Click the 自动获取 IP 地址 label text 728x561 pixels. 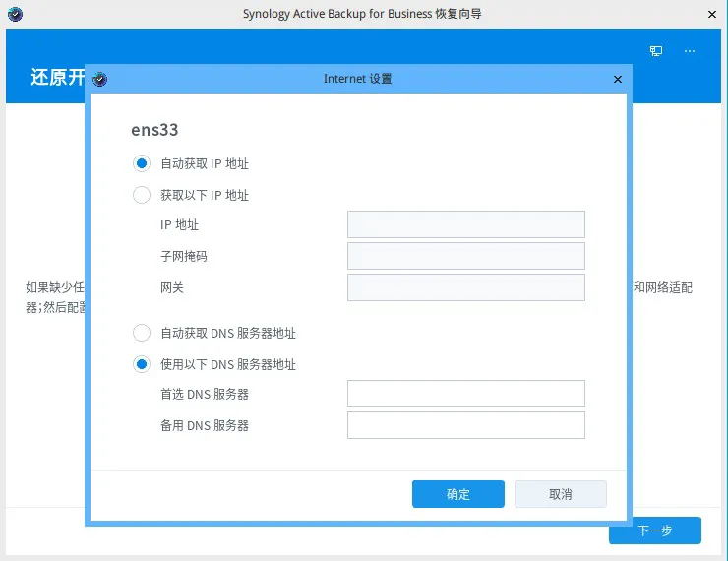coord(205,164)
